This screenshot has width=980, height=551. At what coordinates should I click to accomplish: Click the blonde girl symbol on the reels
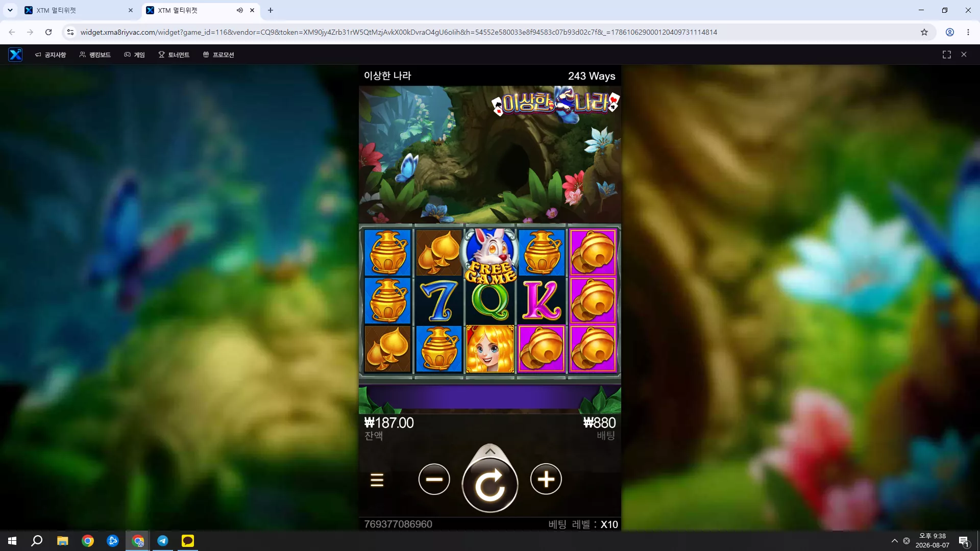490,349
